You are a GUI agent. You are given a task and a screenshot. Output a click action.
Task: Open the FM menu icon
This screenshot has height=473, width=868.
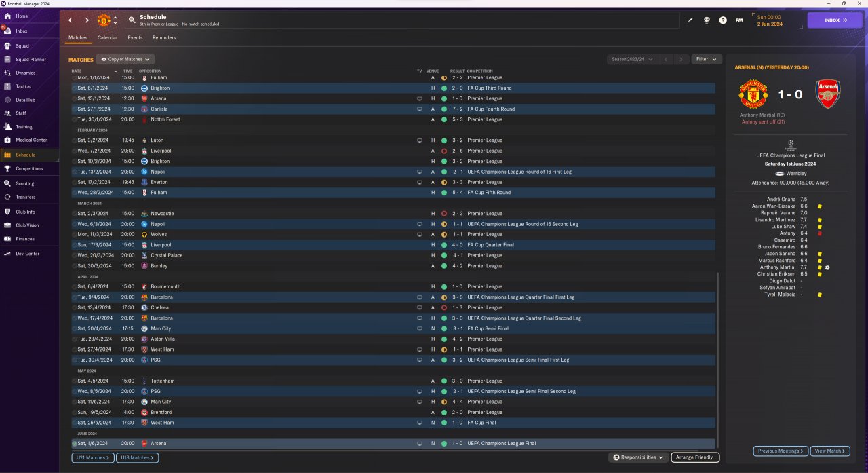[739, 20]
